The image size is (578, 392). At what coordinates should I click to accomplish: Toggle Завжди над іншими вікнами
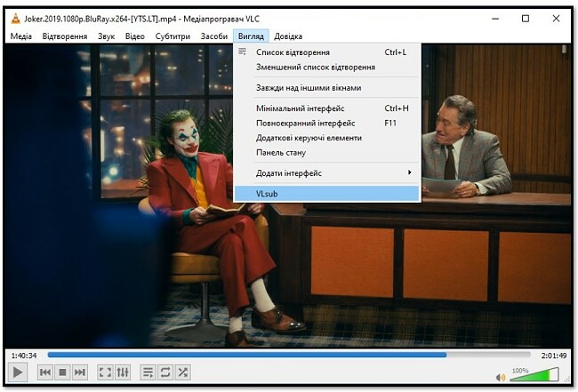pyautogui.click(x=327, y=88)
